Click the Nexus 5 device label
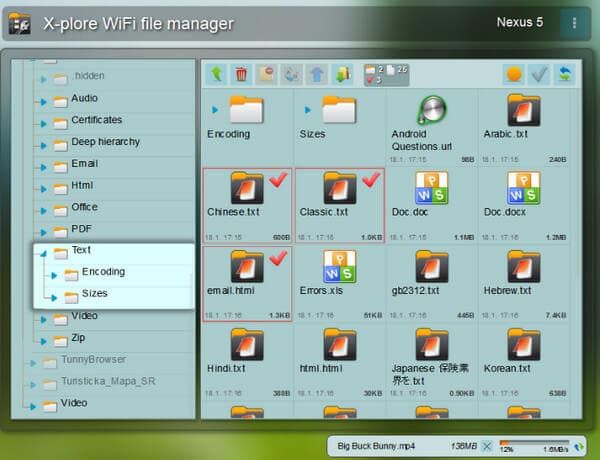The width and height of the screenshot is (600, 460). 520,22
